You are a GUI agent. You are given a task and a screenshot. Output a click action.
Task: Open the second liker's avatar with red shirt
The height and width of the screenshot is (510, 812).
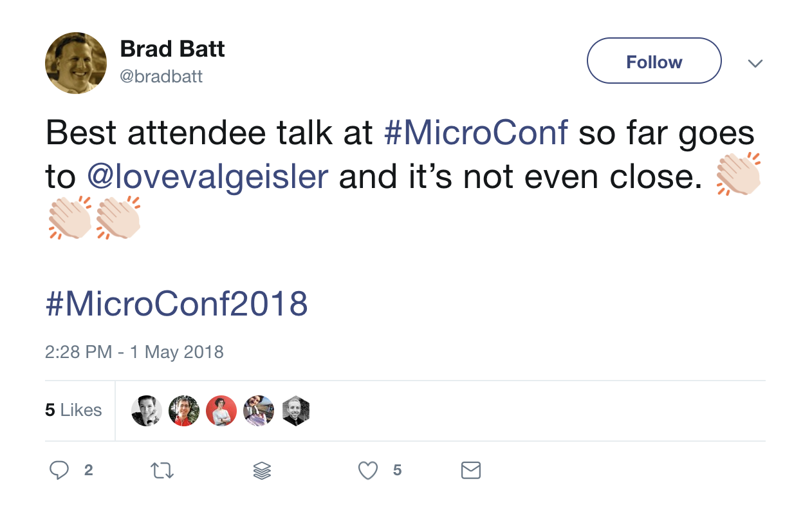[x=184, y=410]
